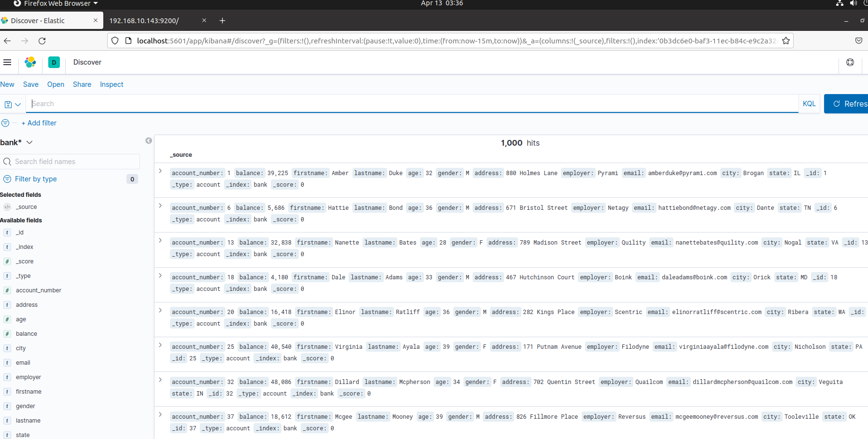Expand the document row for Hattie Bond
868x439 pixels.
(160, 206)
